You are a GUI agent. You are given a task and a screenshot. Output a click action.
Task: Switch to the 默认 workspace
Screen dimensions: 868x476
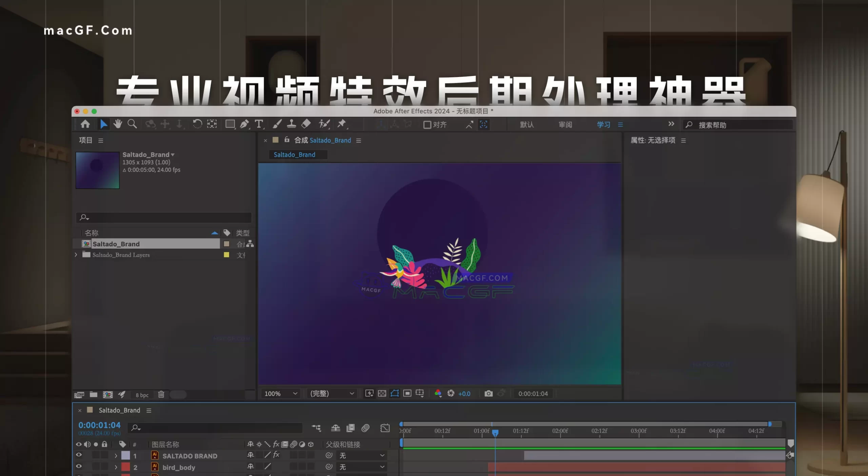coord(527,125)
